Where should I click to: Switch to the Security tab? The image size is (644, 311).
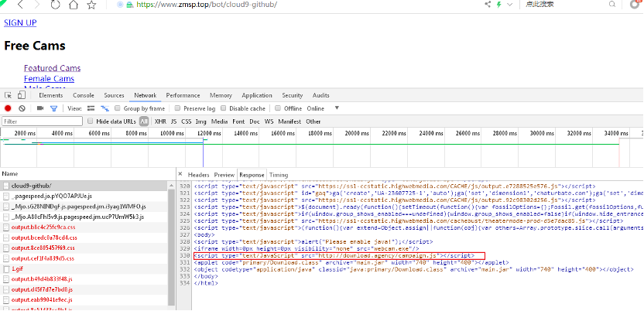(292, 95)
